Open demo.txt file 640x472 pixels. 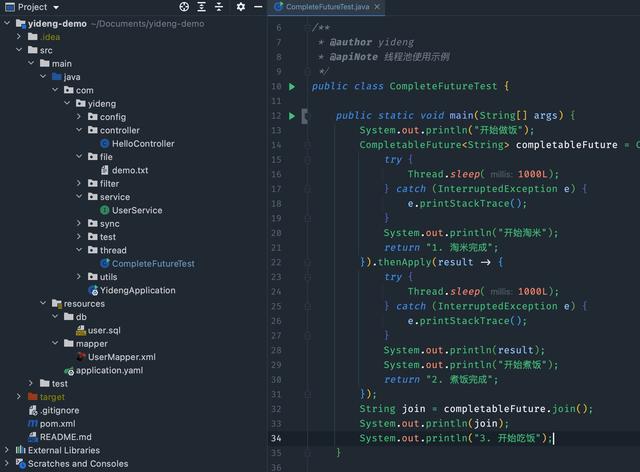click(x=130, y=170)
